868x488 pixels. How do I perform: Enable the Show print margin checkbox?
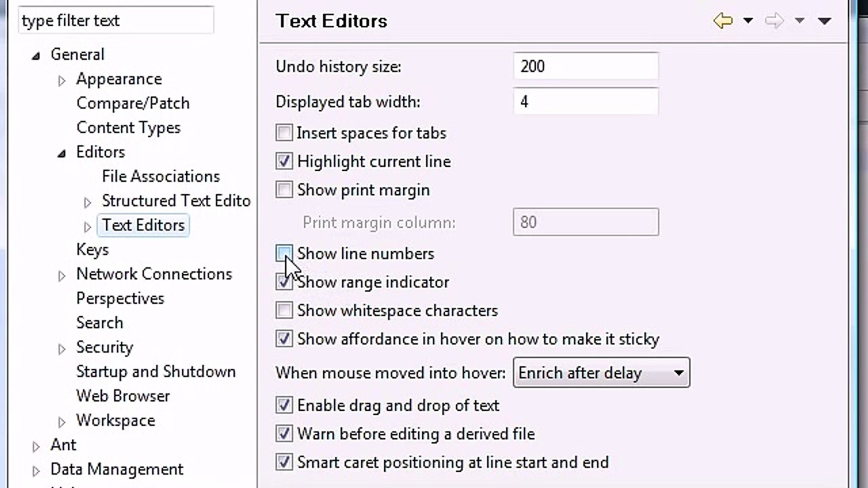(284, 189)
